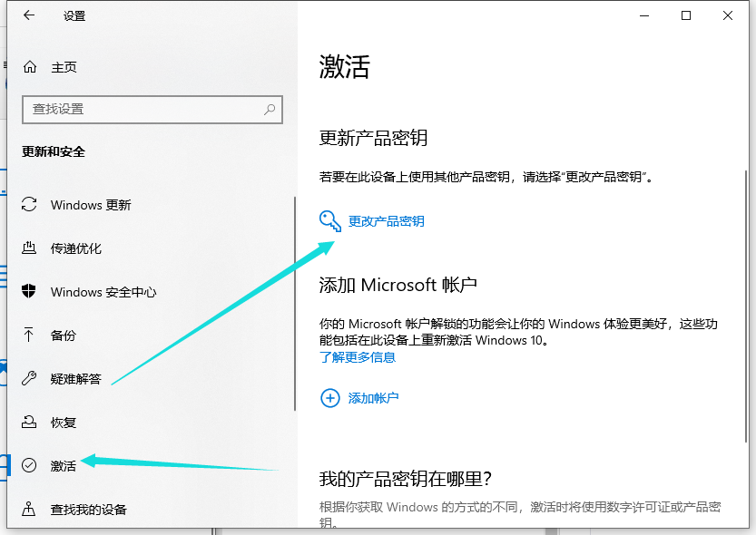
Task: Click the 传递优化 icon
Action: [x=30, y=248]
